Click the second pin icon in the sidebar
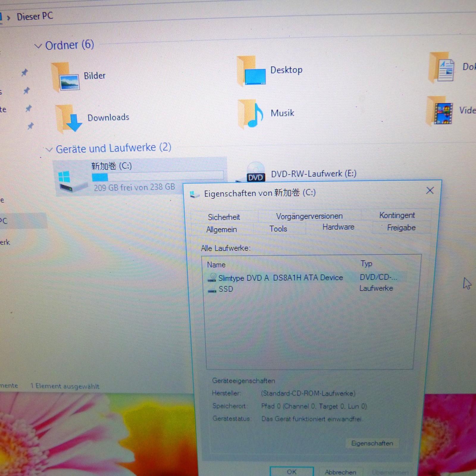 27,90
